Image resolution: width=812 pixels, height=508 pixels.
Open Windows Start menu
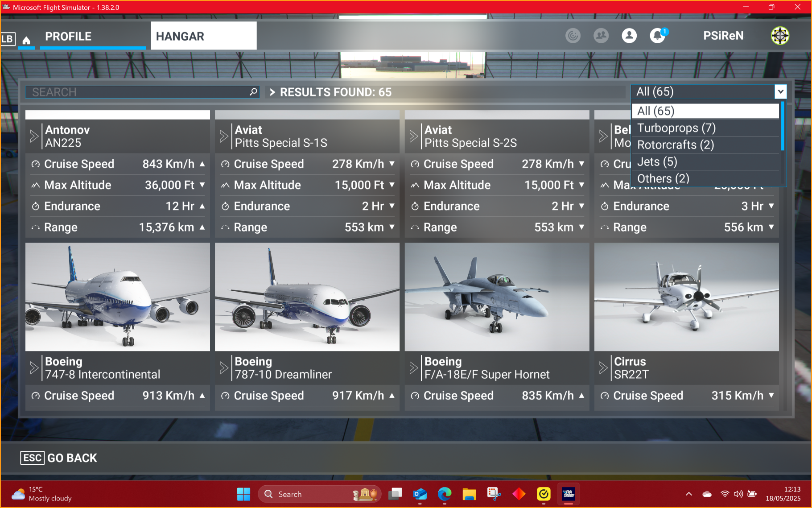(243, 494)
